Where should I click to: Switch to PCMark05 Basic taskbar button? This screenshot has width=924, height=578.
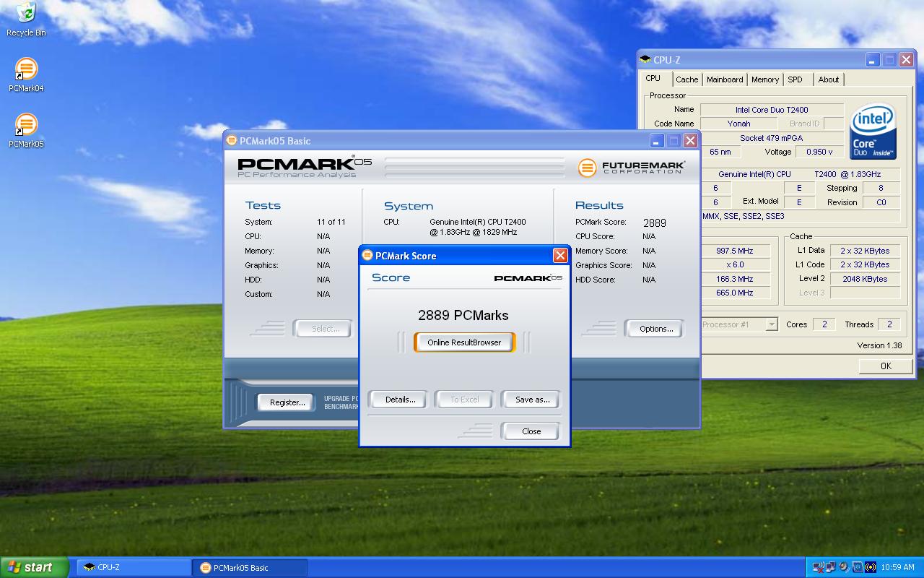coord(250,567)
